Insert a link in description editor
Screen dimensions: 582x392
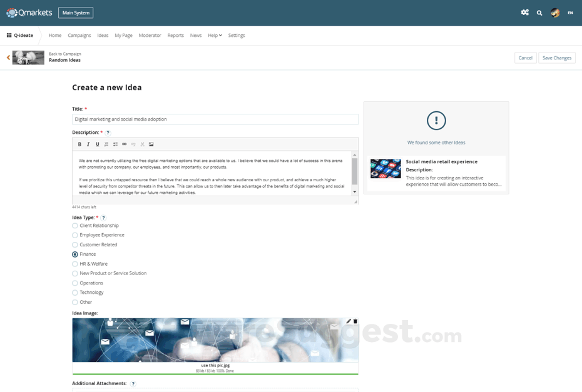tap(125, 144)
